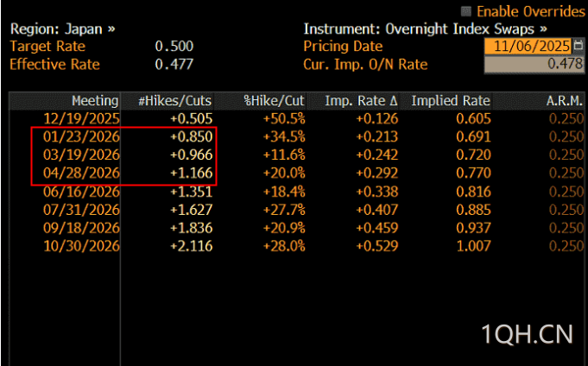Open the Region: Japan selector
588x366 pixels.
(62, 28)
